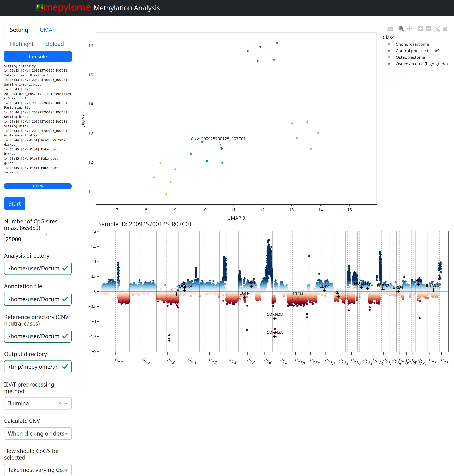The image size is (454, 476).
Task: Click the Autoscale axes icon
Action: [x=437, y=29]
